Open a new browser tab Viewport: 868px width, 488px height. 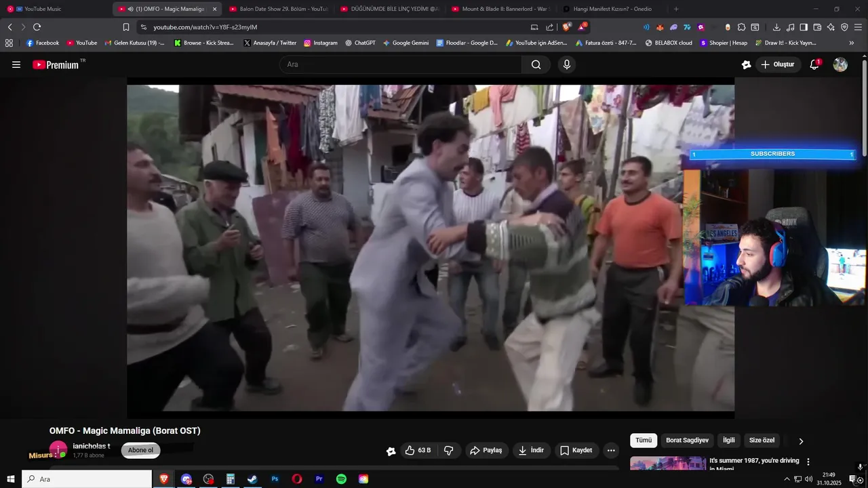click(x=676, y=9)
